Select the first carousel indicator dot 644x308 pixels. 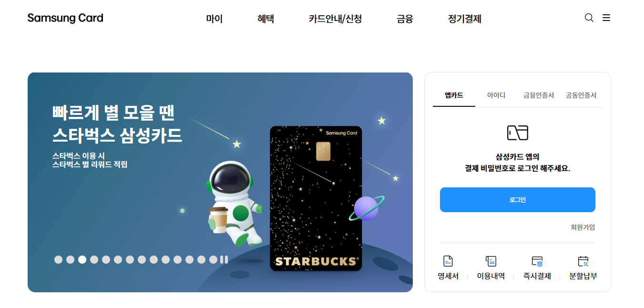point(59,259)
